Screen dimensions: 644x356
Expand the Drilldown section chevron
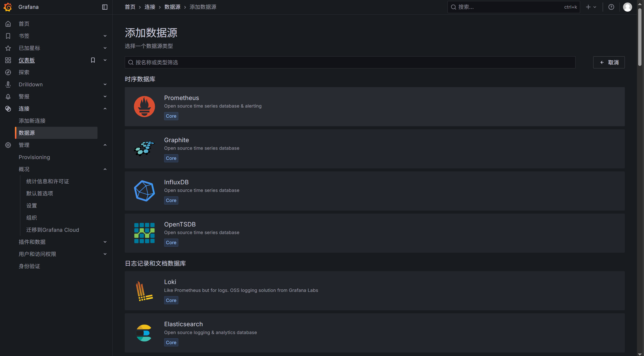click(105, 84)
